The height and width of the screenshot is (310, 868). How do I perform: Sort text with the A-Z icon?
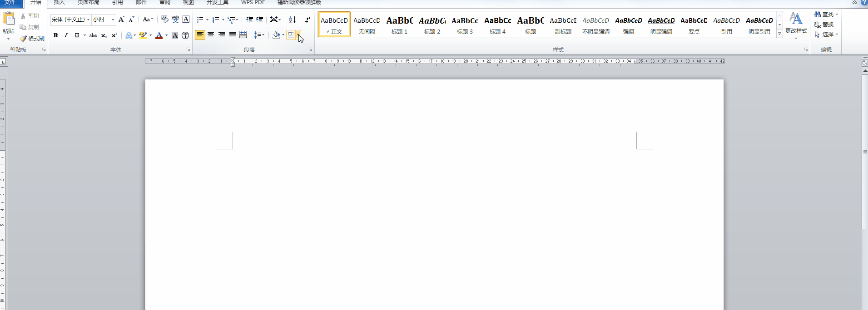pyautogui.click(x=293, y=20)
